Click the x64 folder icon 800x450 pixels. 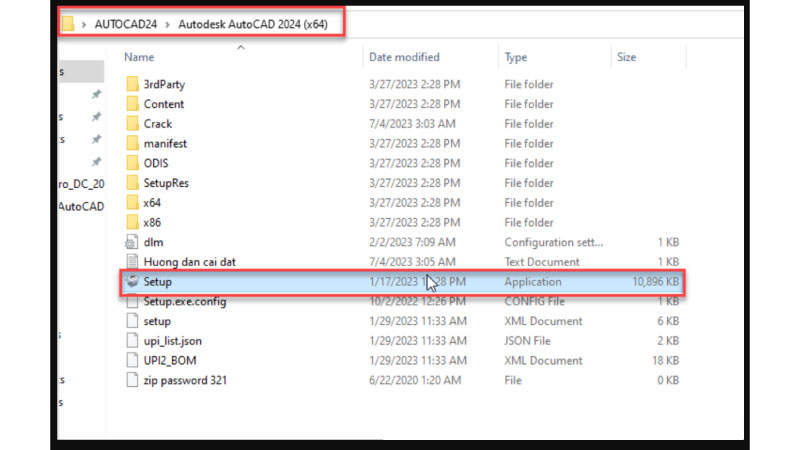pos(132,202)
